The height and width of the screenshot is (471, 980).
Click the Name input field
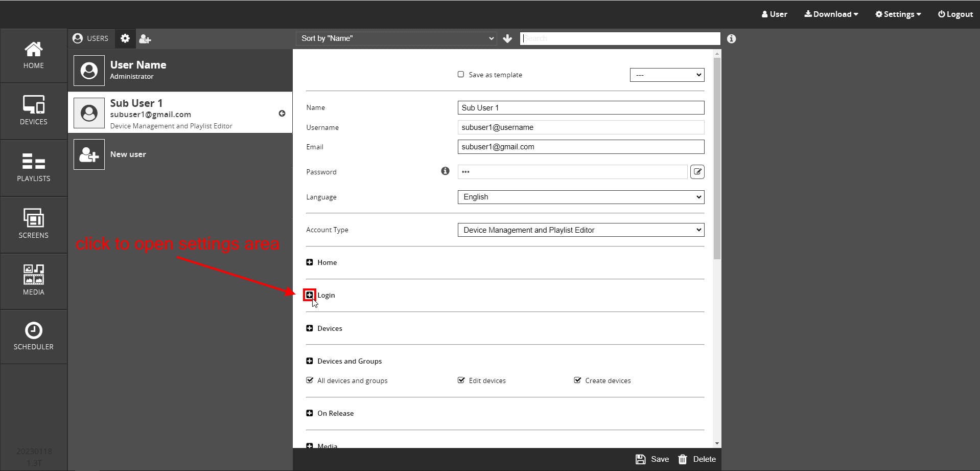[x=581, y=107]
